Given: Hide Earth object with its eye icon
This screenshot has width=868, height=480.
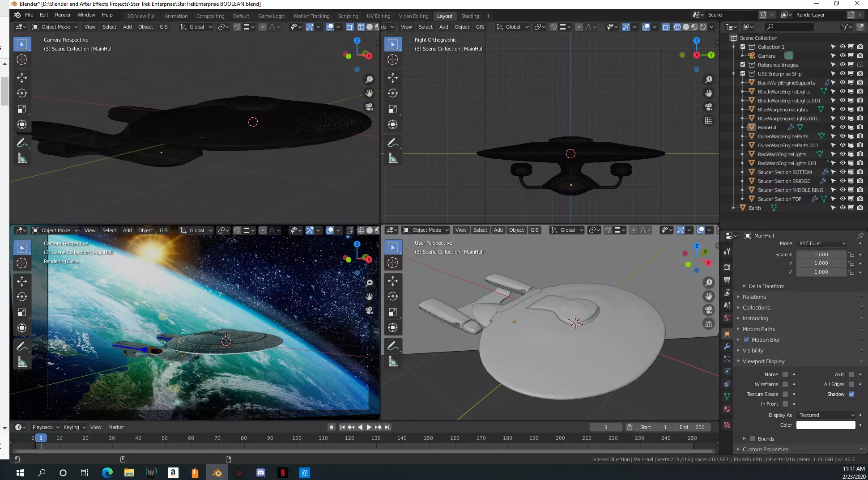Looking at the screenshot, I should click(842, 208).
